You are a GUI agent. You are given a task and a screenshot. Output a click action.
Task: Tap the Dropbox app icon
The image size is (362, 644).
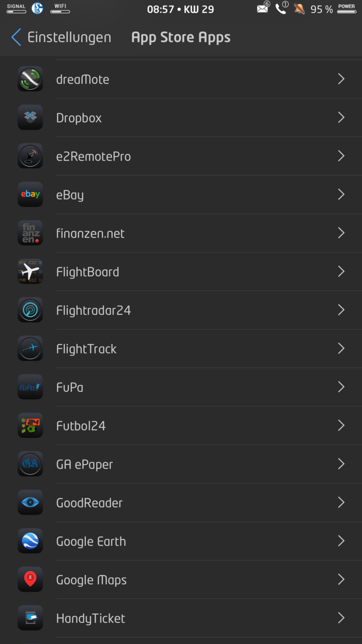coord(30,118)
